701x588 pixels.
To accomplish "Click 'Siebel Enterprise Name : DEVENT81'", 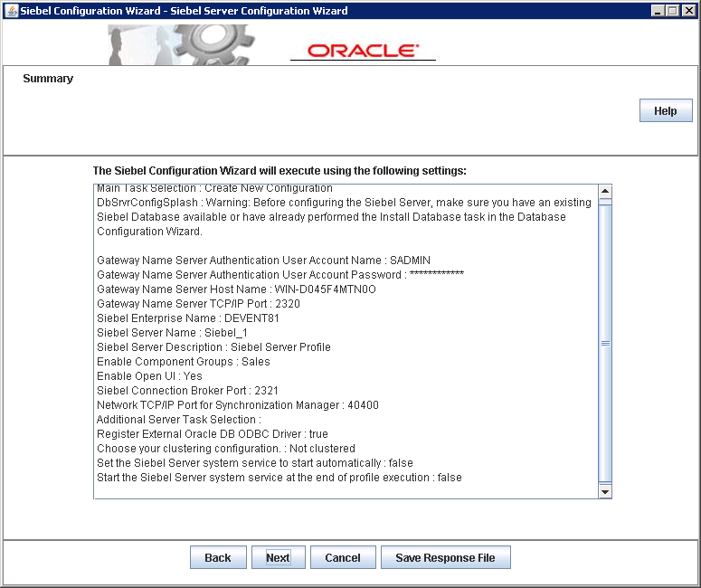I will (188, 318).
